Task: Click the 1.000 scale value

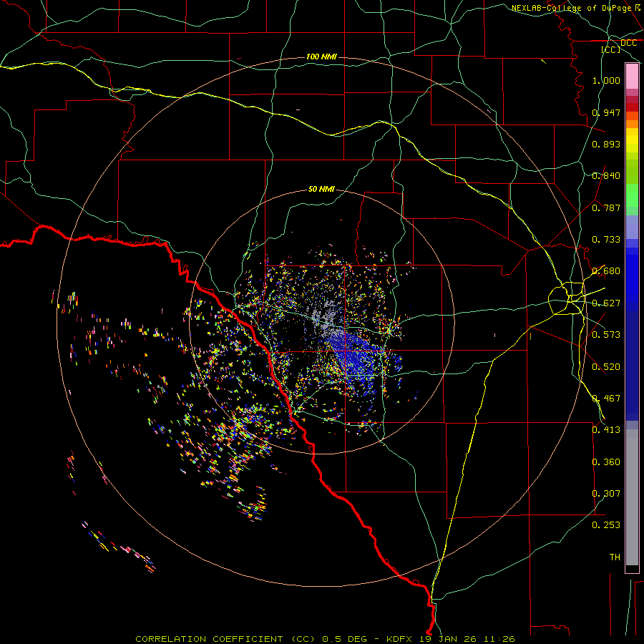Action: click(x=606, y=80)
